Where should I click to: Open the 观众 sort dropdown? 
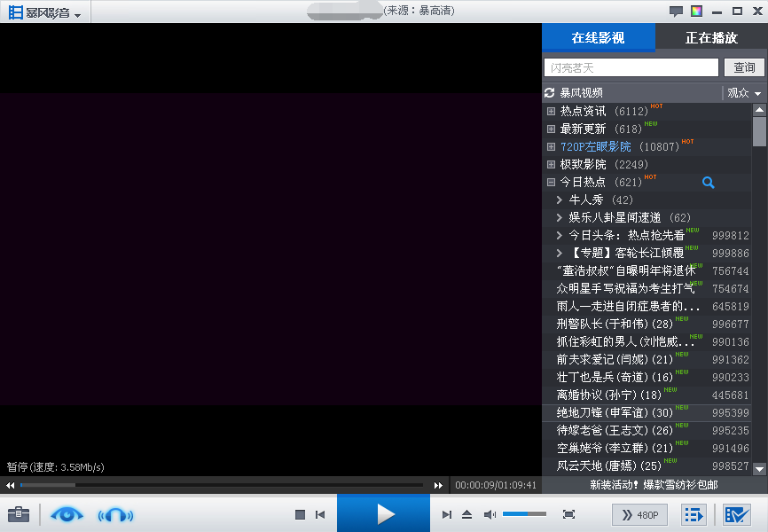(744, 92)
